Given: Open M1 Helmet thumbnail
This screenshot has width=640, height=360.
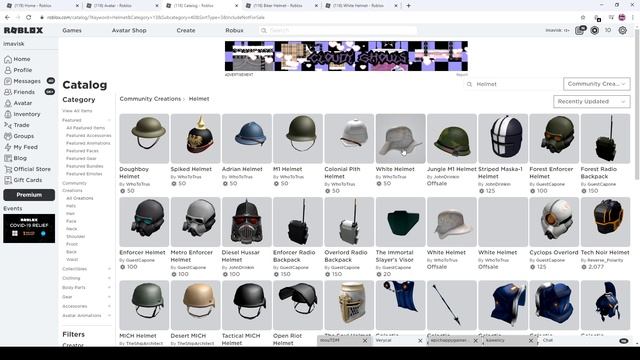Looking at the screenshot, I should (x=298, y=139).
